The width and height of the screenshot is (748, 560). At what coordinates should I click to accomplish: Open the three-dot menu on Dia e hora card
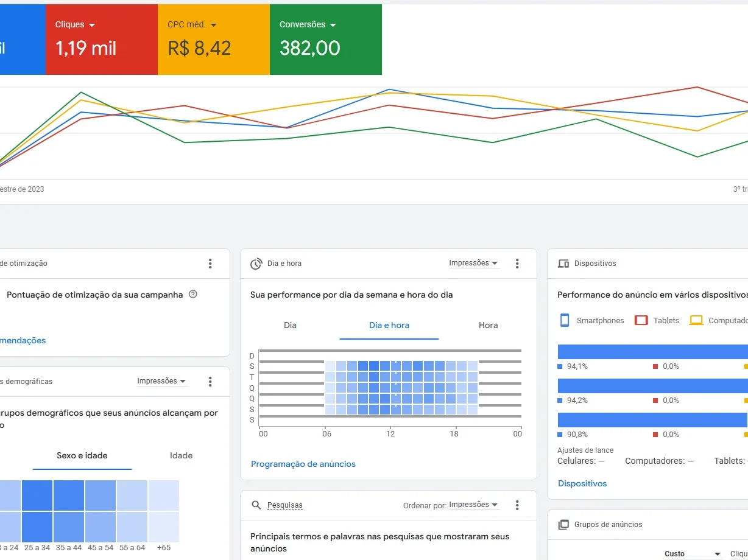pyautogui.click(x=517, y=263)
